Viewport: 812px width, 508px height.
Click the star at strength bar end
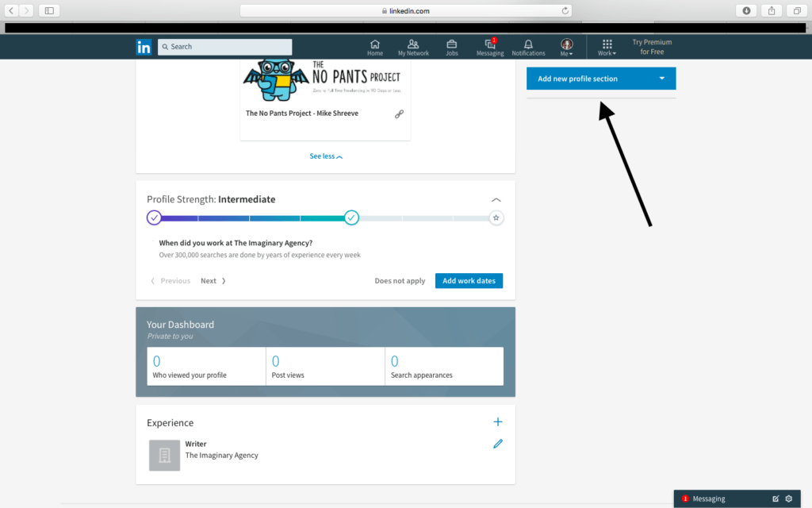click(496, 217)
